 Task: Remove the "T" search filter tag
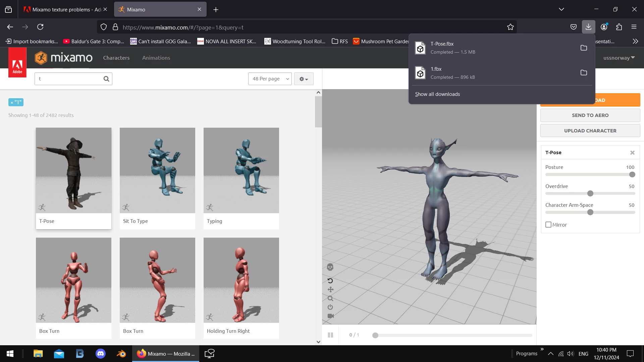12,103
